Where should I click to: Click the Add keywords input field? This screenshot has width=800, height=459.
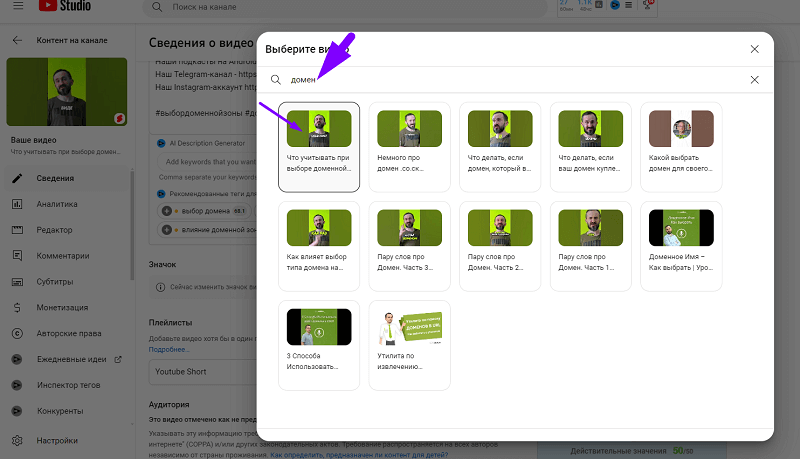coord(209,162)
